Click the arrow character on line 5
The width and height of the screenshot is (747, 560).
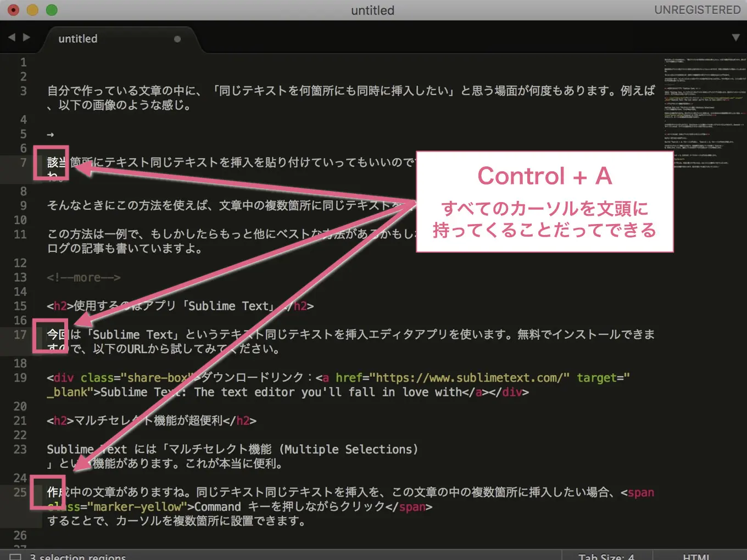[x=51, y=135]
